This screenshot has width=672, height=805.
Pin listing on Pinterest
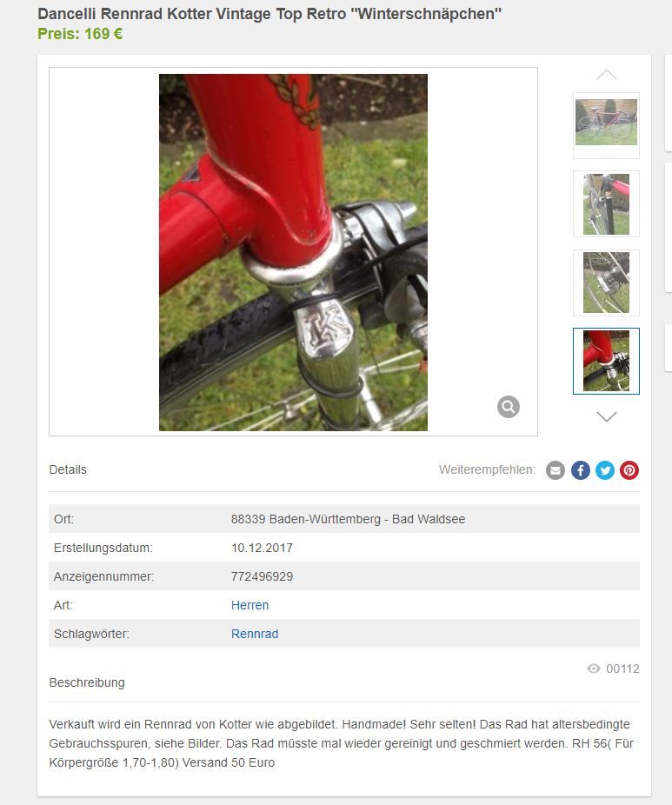[629, 470]
